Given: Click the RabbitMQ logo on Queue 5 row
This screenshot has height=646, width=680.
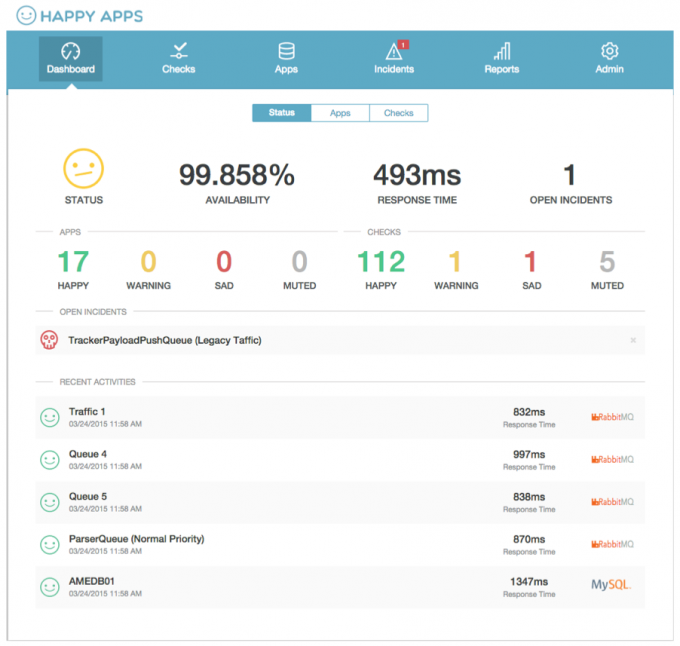Looking at the screenshot, I should click(x=612, y=502).
